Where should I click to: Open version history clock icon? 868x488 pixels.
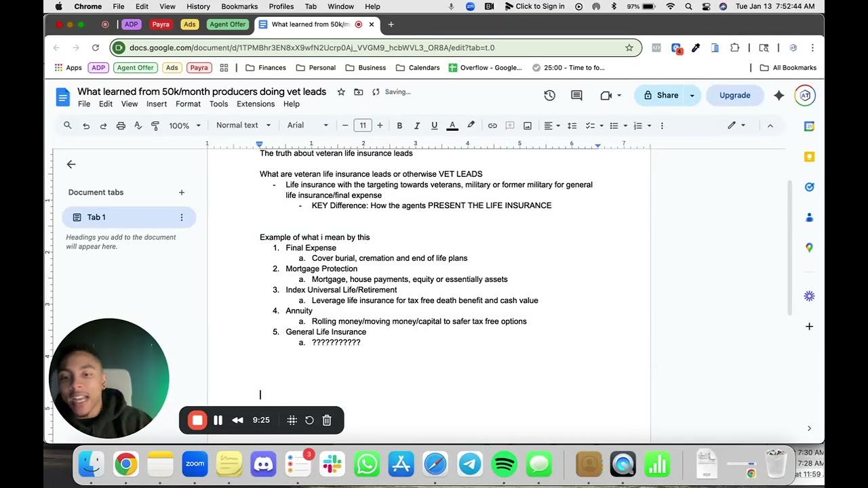coord(549,96)
